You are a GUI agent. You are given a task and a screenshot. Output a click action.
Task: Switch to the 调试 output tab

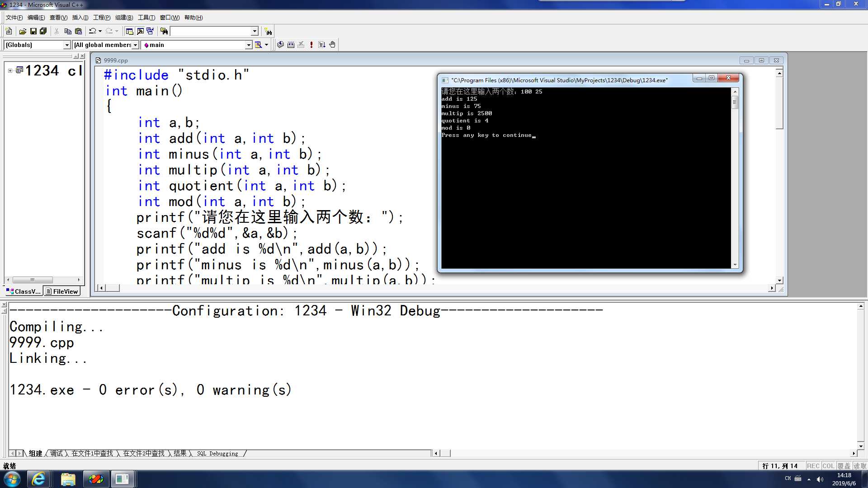(x=56, y=453)
